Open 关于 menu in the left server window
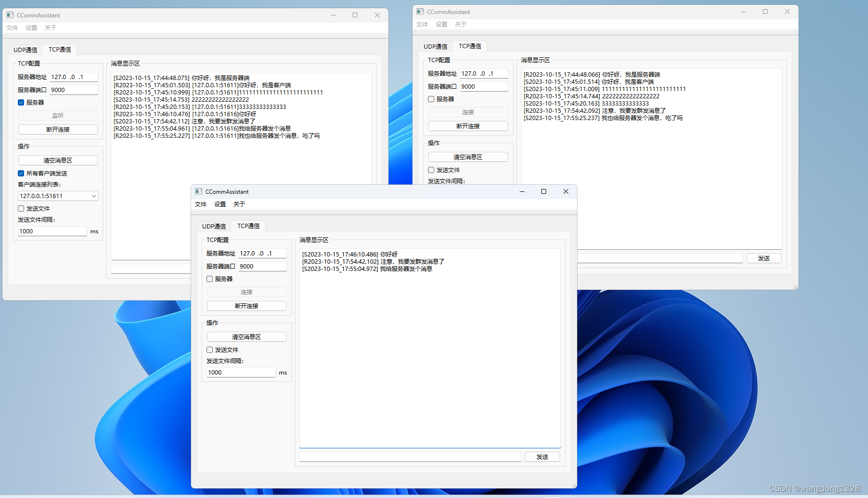The height and width of the screenshot is (498, 868). coord(51,27)
